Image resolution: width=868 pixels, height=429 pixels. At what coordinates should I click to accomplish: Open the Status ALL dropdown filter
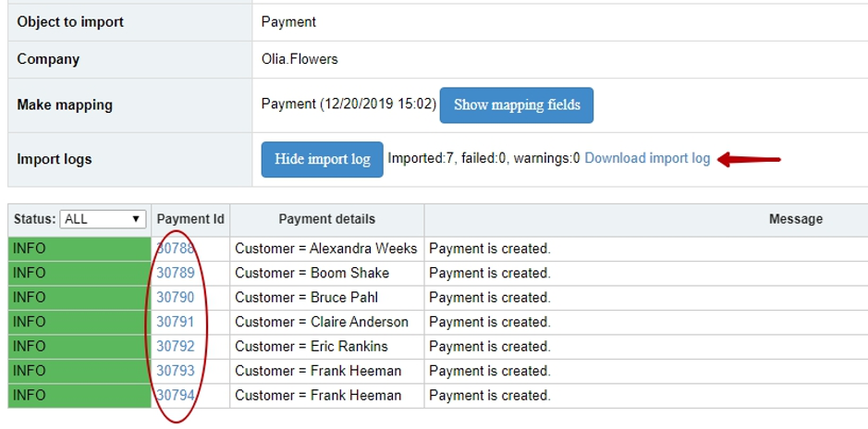[x=103, y=219]
